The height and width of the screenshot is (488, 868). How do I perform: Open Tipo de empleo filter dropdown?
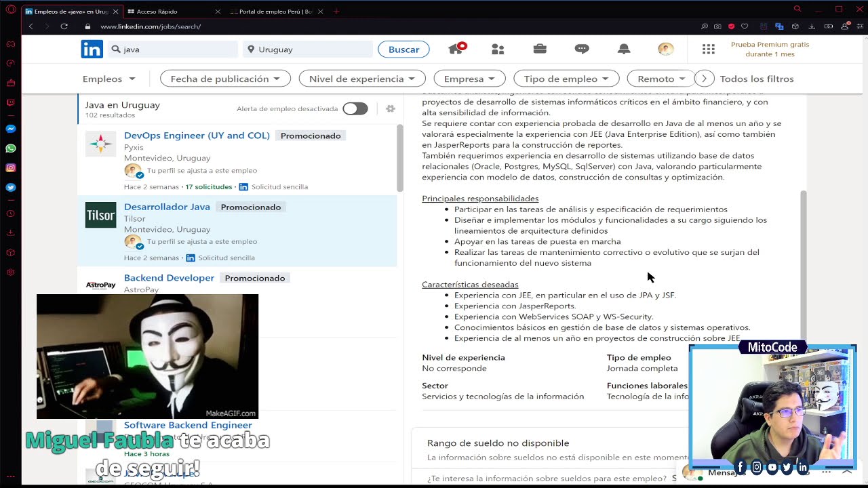[x=566, y=79]
